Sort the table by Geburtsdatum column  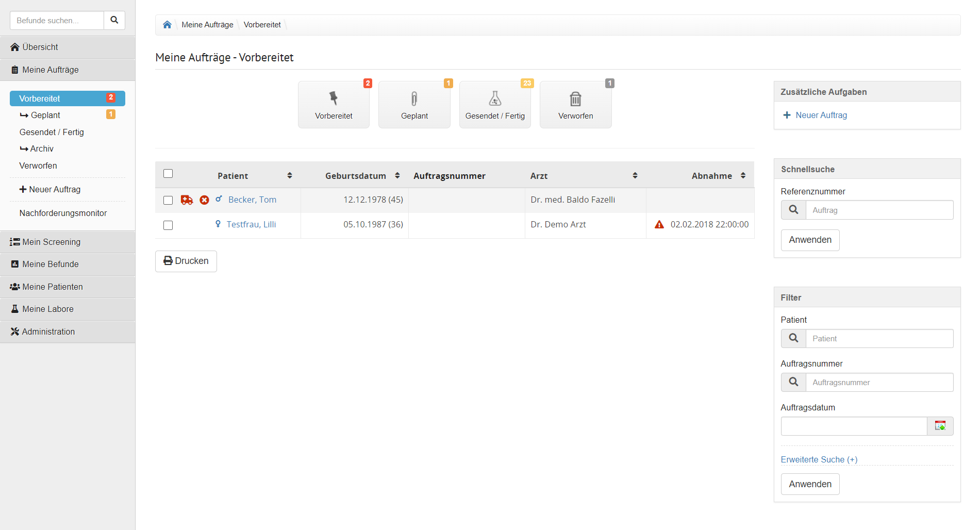coord(397,176)
